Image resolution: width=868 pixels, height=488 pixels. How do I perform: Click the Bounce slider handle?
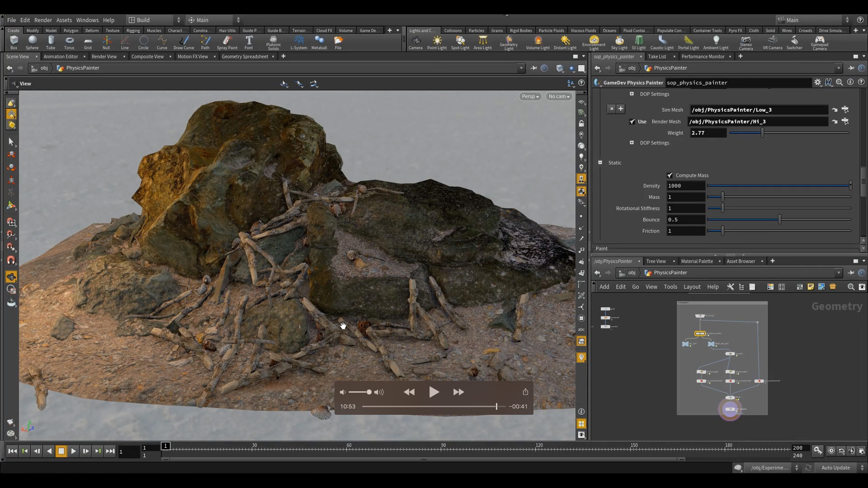pyautogui.click(x=779, y=219)
